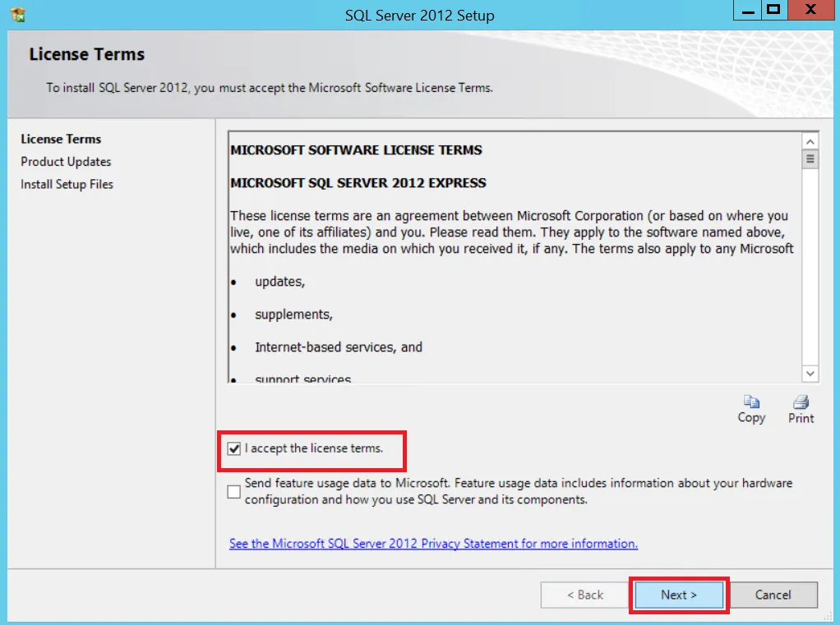Select Install Setup Files step in sidebar

pyautogui.click(x=67, y=184)
